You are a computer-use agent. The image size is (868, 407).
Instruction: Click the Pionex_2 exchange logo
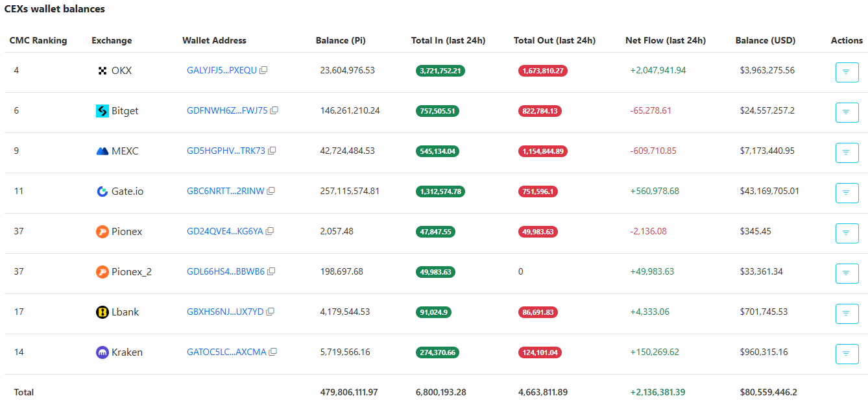coord(101,271)
